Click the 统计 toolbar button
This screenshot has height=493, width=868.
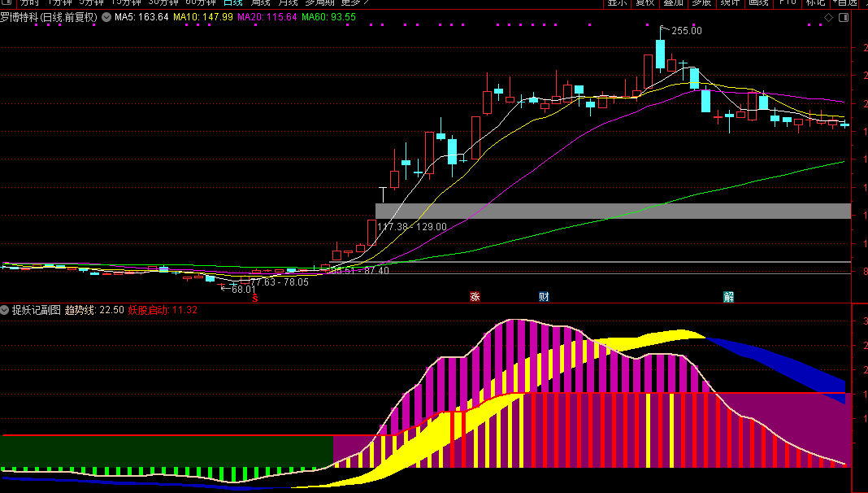(730, 2)
